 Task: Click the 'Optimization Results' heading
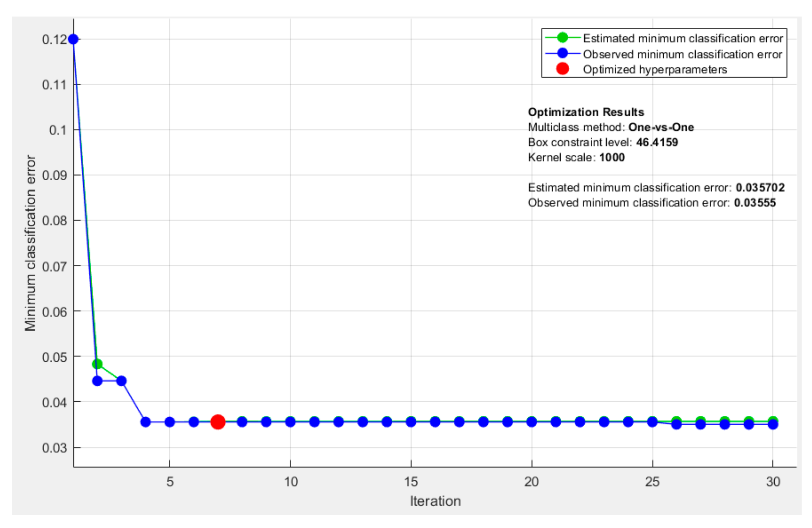click(586, 112)
